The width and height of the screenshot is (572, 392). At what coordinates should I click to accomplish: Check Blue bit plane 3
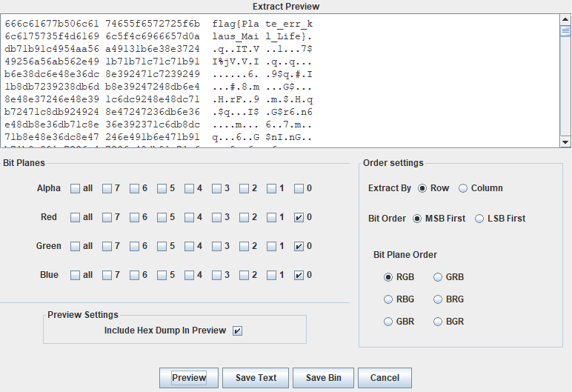[x=216, y=275]
